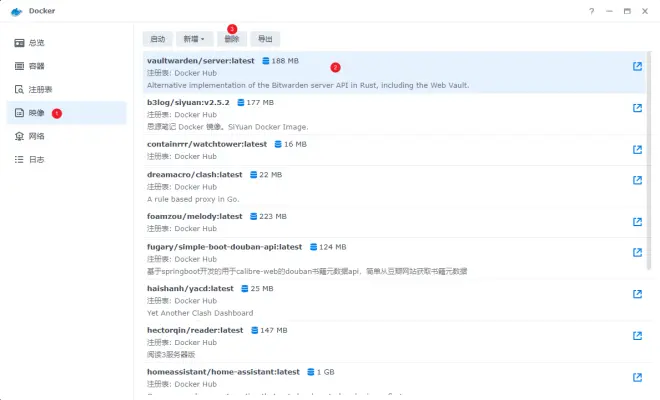Click the Container sidebar icon

click(19, 66)
